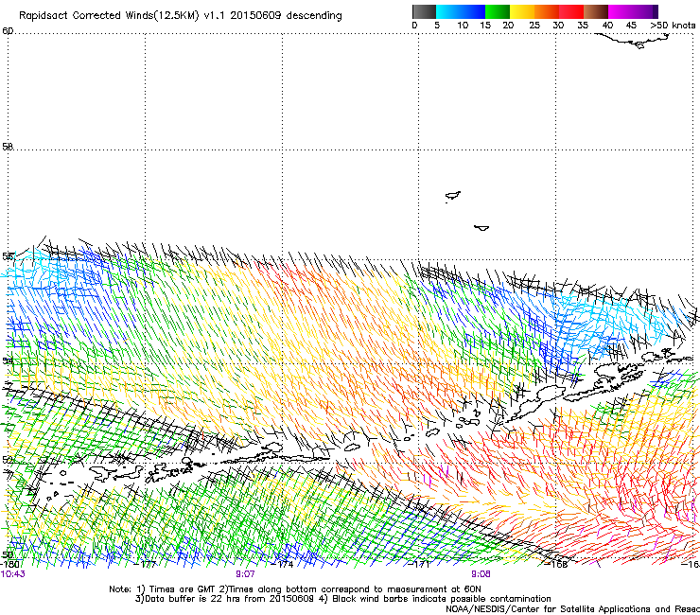Click the '>50 knots' legend label

(673, 26)
